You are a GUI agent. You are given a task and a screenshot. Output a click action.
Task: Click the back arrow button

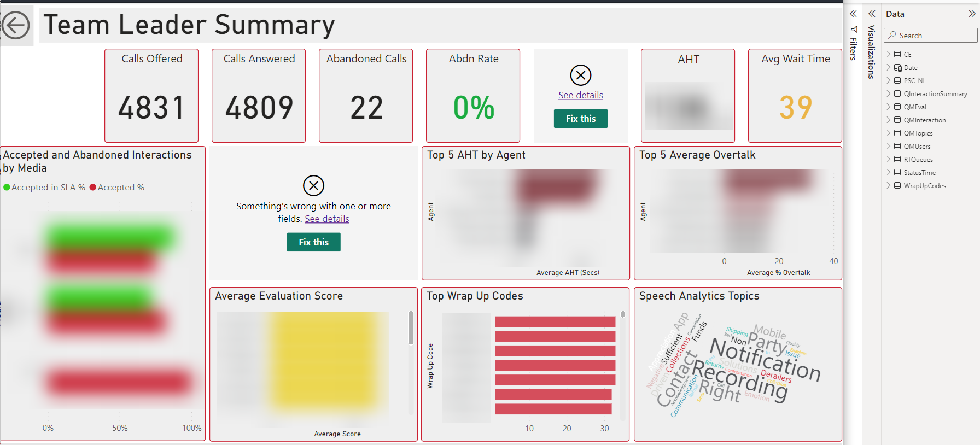(16, 25)
